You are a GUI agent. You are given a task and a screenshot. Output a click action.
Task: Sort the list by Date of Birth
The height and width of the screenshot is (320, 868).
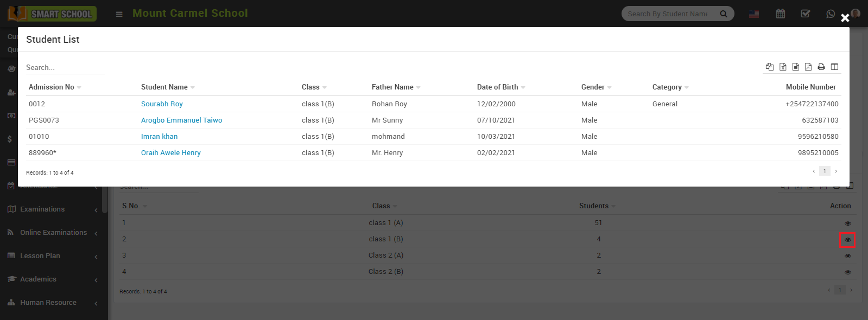[x=498, y=87]
